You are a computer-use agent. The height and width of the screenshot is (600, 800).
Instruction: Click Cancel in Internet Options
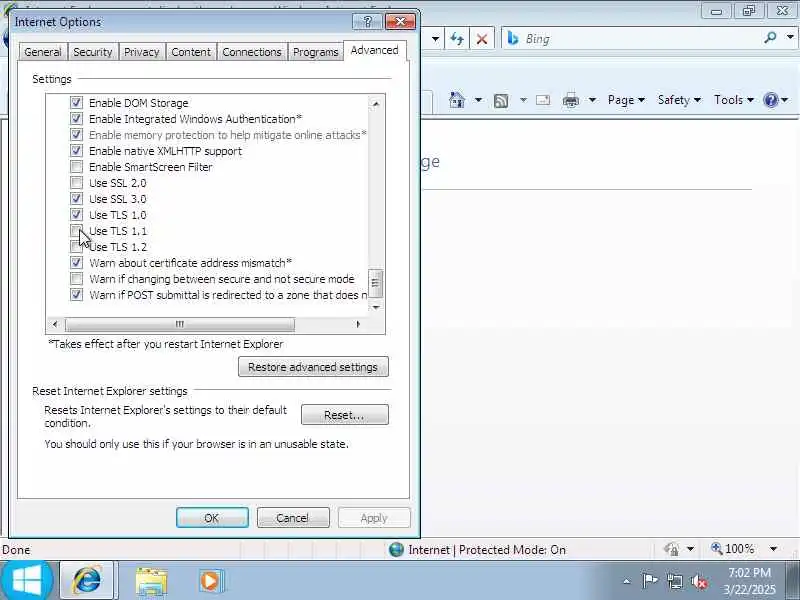tap(293, 518)
